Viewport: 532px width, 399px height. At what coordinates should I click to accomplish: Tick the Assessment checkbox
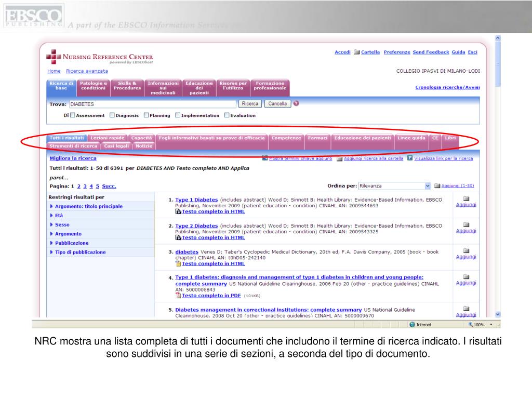click(73, 115)
